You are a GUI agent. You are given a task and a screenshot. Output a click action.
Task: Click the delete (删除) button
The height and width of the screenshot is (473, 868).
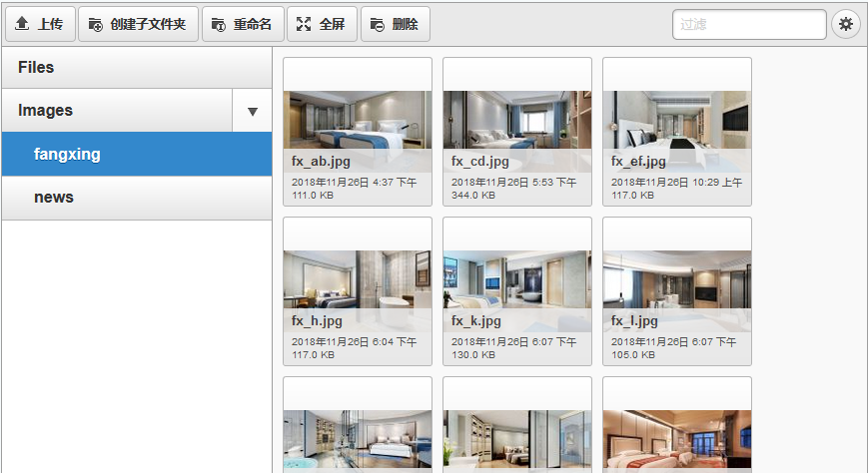[395, 24]
